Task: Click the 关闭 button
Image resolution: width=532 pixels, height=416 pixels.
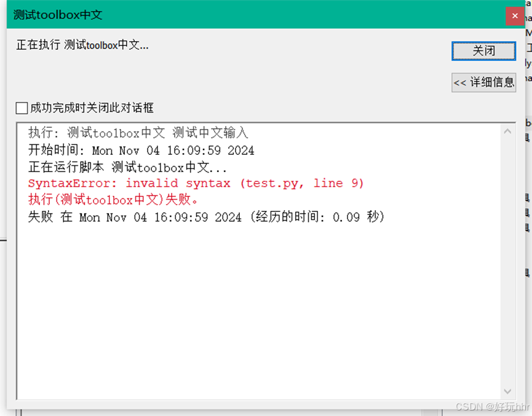Action: (483, 51)
